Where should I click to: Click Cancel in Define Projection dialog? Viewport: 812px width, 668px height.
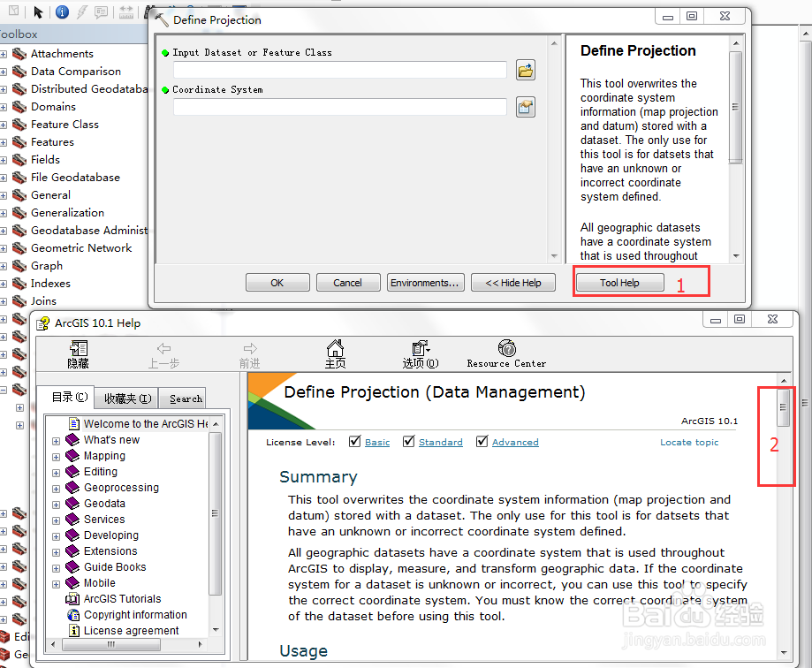348,283
